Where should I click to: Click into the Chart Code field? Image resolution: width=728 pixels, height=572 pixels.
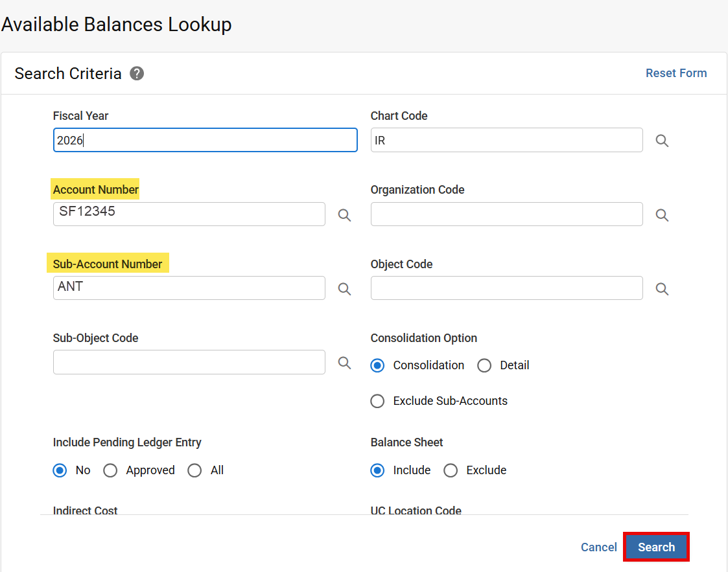[506, 140]
